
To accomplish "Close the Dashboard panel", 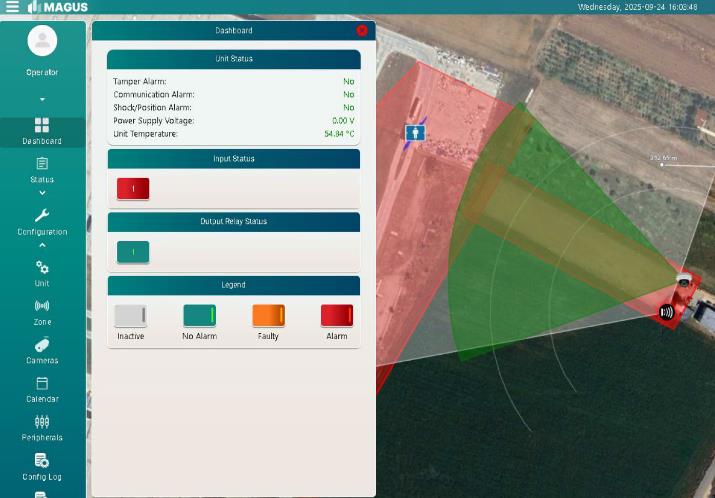I will pyautogui.click(x=362, y=31).
